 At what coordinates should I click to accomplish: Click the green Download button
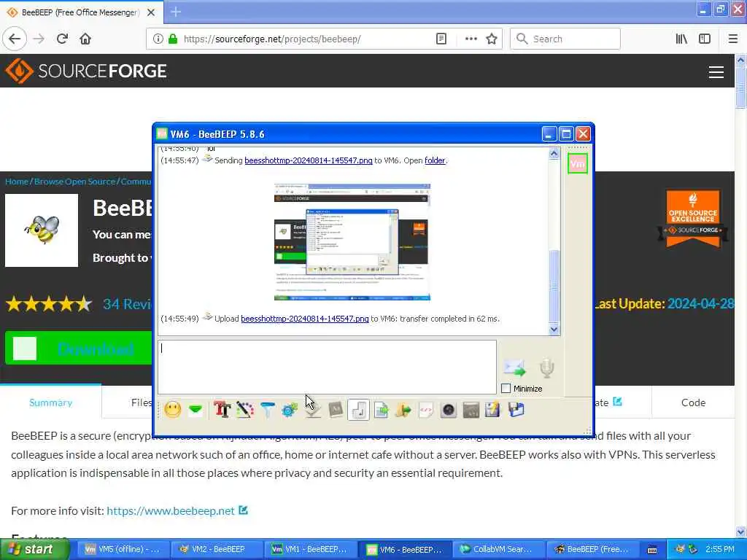coord(79,349)
